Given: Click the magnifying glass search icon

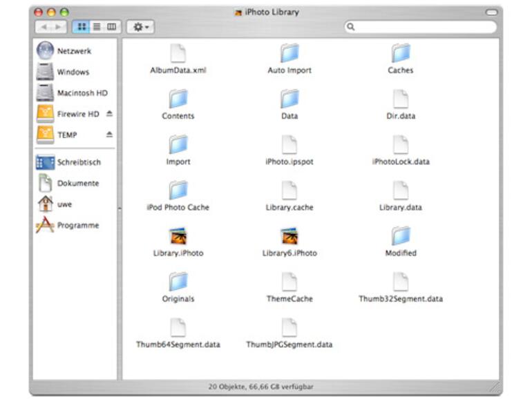Looking at the screenshot, I should tap(351, 27).
